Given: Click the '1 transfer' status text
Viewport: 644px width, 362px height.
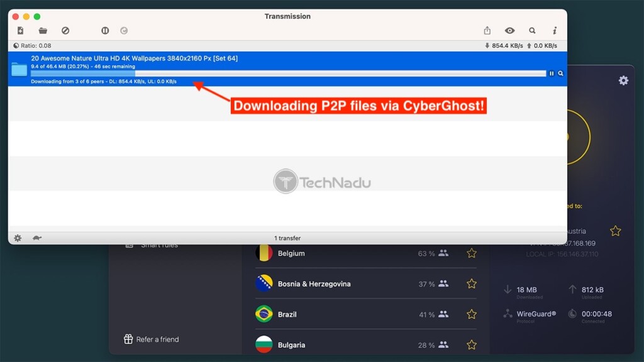Looking at the screenshot, I should coord(287,238).
